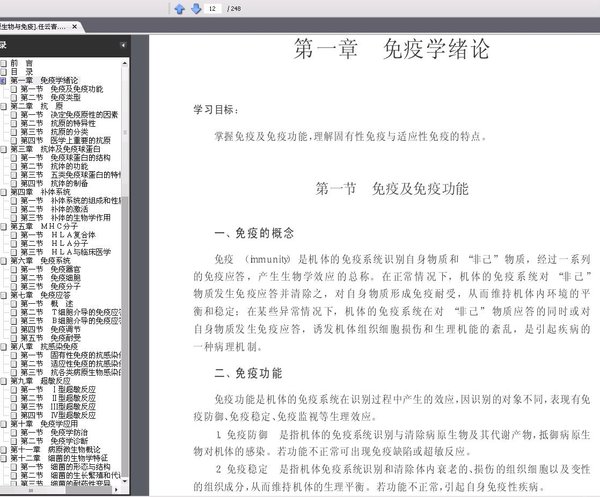Click the page icon beside 目录 bookmark
This screenshot has width=600, height=497.
[x=3, y=72]
